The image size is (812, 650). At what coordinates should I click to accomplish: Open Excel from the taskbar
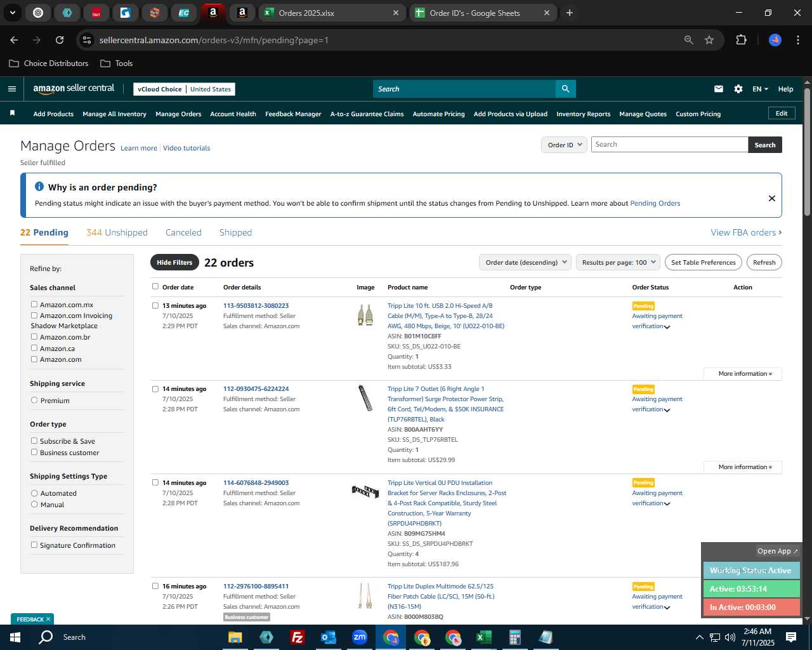point(484,637)
